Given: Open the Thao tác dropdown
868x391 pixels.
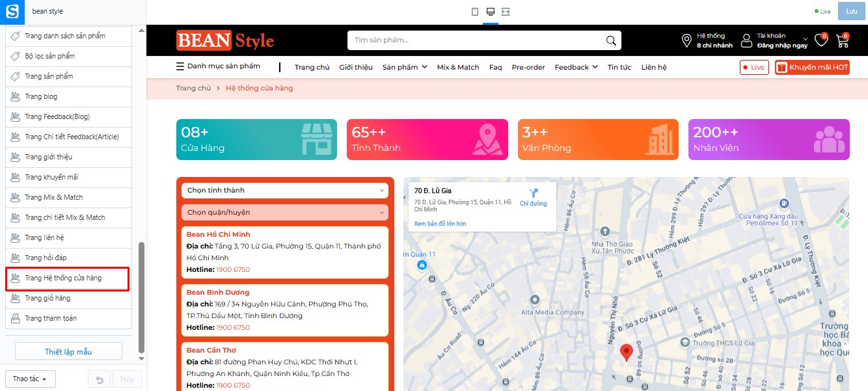Looking at the screenshot, I should pyautogui.click(x=30, y=379).
